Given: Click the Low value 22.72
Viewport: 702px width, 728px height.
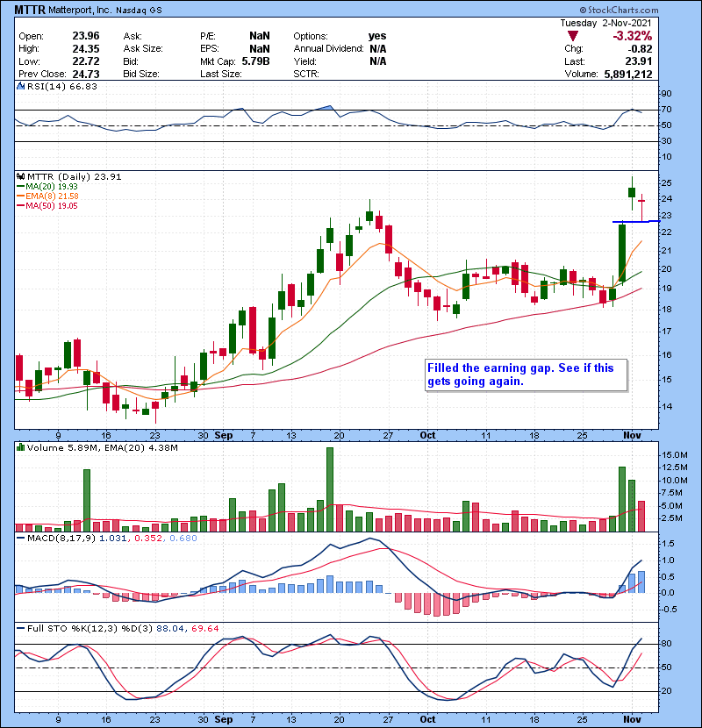Looking at the screenshot, I should (86, 61).
